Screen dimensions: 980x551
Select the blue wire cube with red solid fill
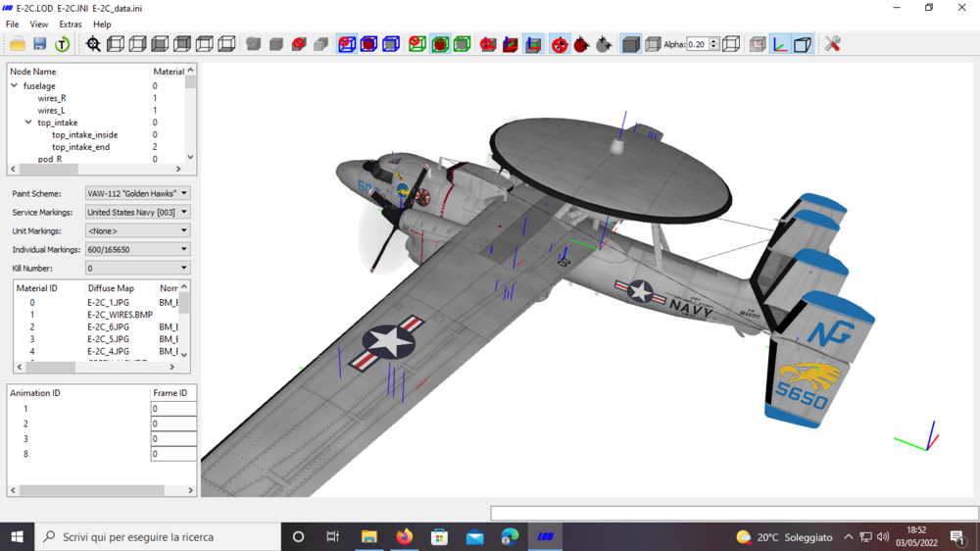[x=368, y=44]
